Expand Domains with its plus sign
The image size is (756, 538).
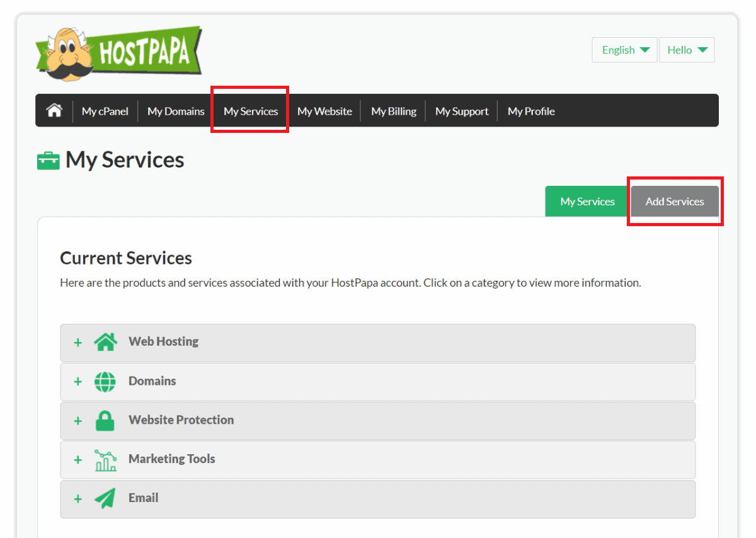coord(78,382)
